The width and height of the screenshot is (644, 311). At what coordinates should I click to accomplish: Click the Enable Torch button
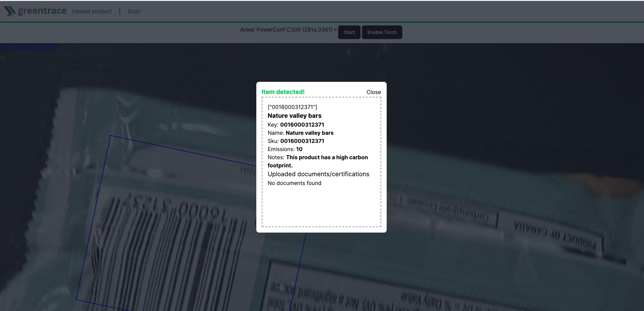point(382,32)
